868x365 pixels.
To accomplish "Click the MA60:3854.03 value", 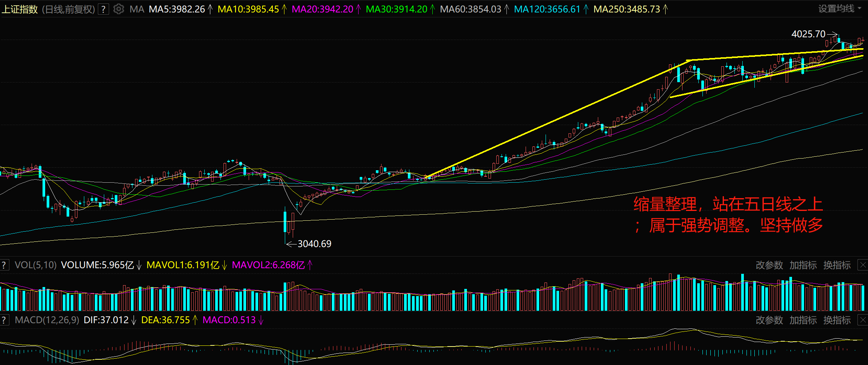I will (x=471, y=9).
